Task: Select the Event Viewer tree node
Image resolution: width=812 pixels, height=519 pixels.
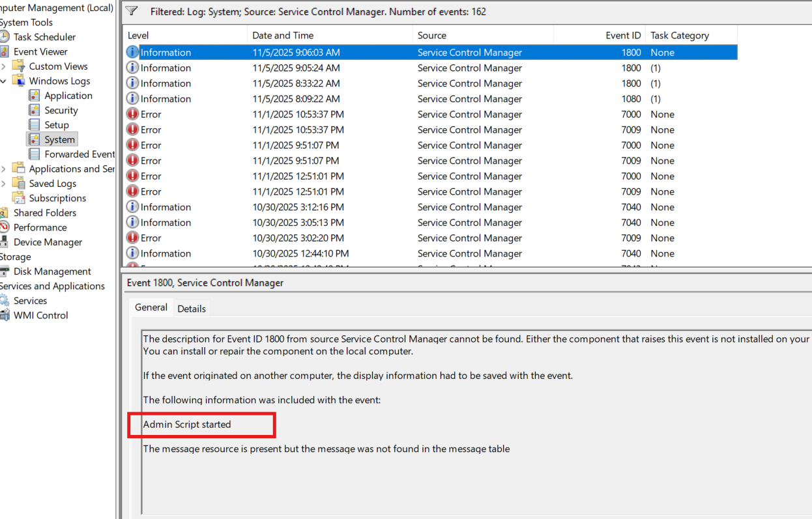Action: click(40, 51)
